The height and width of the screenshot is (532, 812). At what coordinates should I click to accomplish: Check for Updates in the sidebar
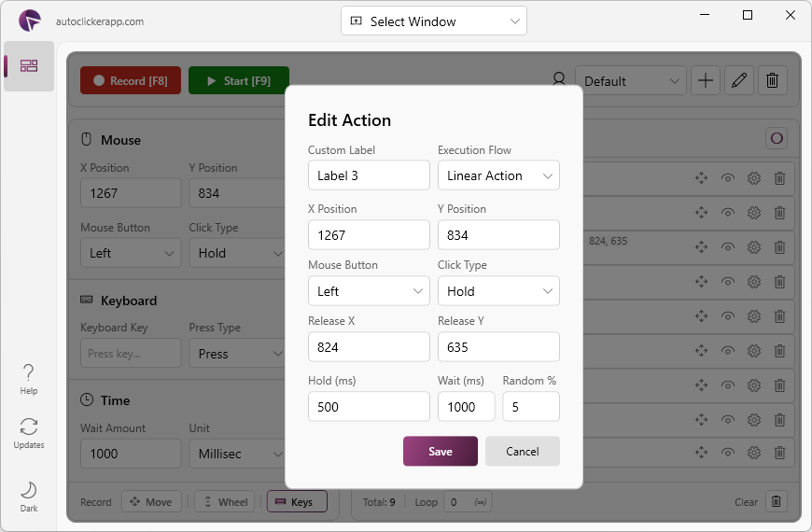pyautogui.click(x=29, y=434)
